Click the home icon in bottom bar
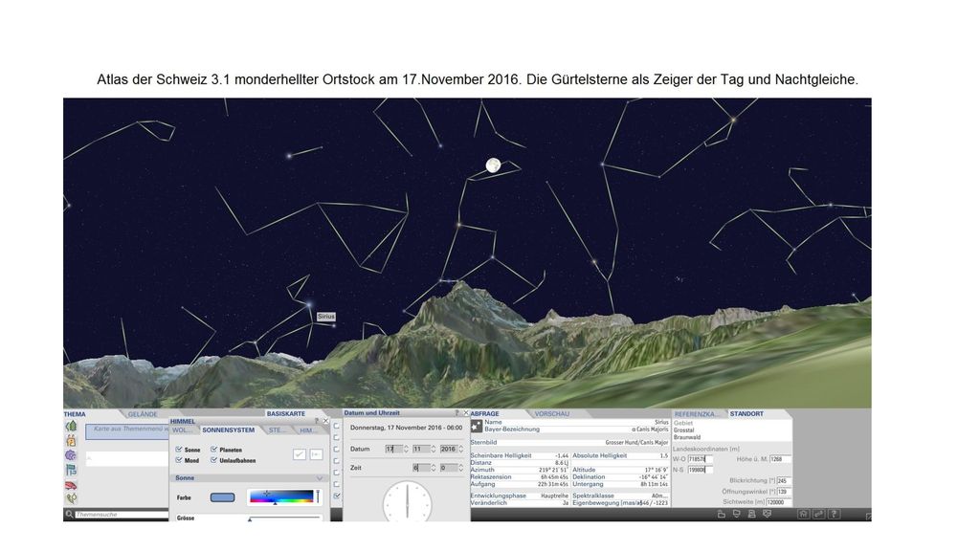 (x=803, y=514)
